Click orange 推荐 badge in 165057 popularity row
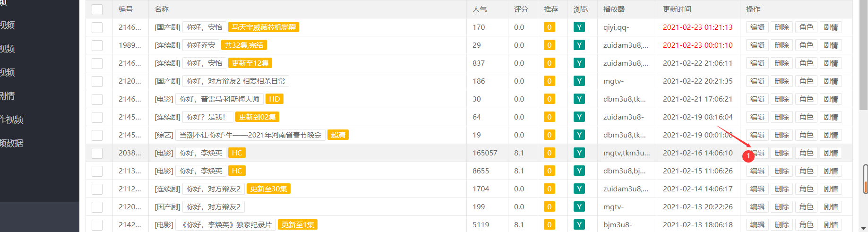The image size is (868, 232). coord(549,153)
